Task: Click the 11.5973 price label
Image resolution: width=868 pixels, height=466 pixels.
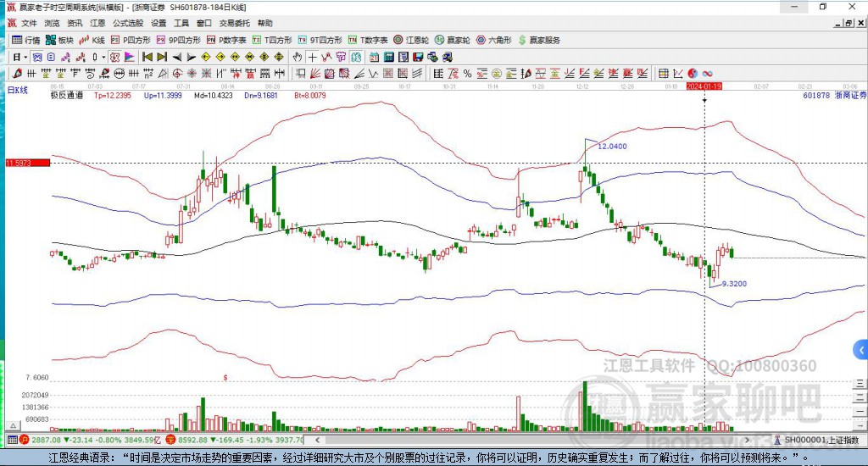Action: (x=28, y=163)
